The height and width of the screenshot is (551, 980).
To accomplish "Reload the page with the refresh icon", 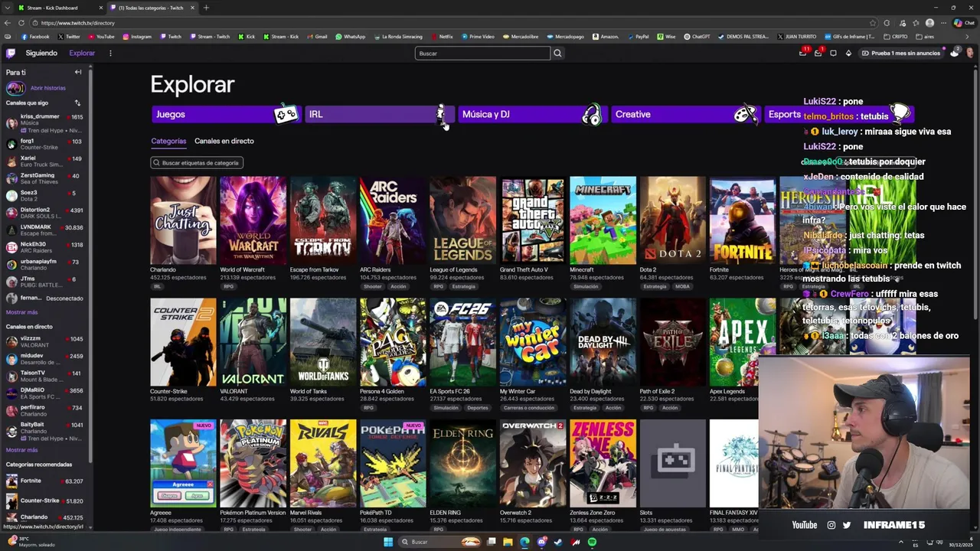I will pos(21,23).
